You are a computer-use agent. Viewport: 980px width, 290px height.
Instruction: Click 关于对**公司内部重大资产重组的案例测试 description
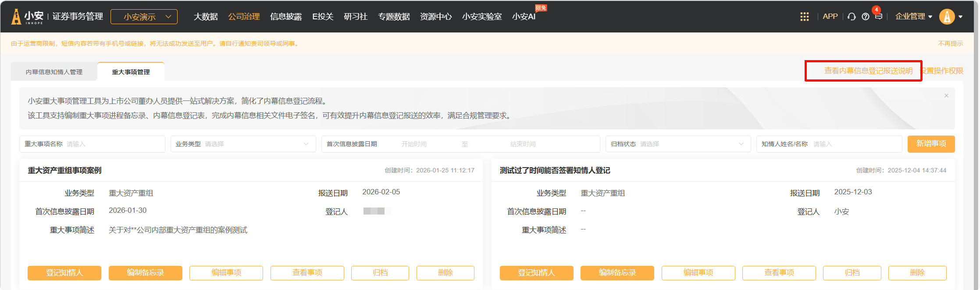[x=178, y=230]
